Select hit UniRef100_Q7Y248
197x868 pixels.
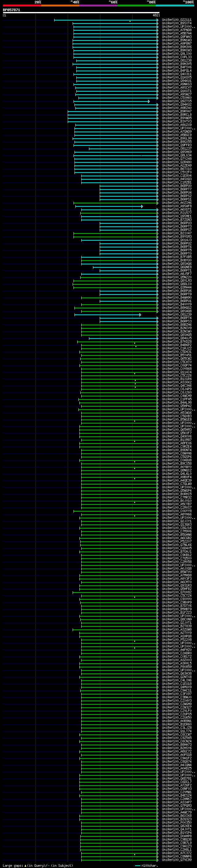click(x=176, y=159)
